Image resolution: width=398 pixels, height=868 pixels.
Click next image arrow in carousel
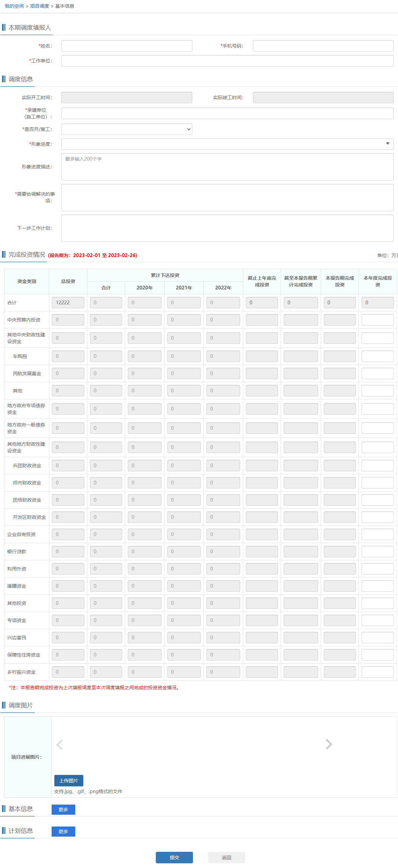[x=329, y=744]
